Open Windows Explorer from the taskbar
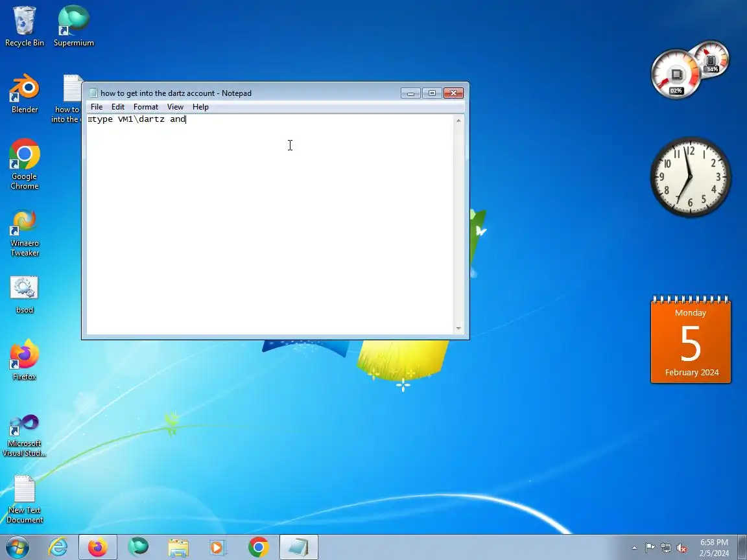Viewport: 747px width, 560px height. 178,547
